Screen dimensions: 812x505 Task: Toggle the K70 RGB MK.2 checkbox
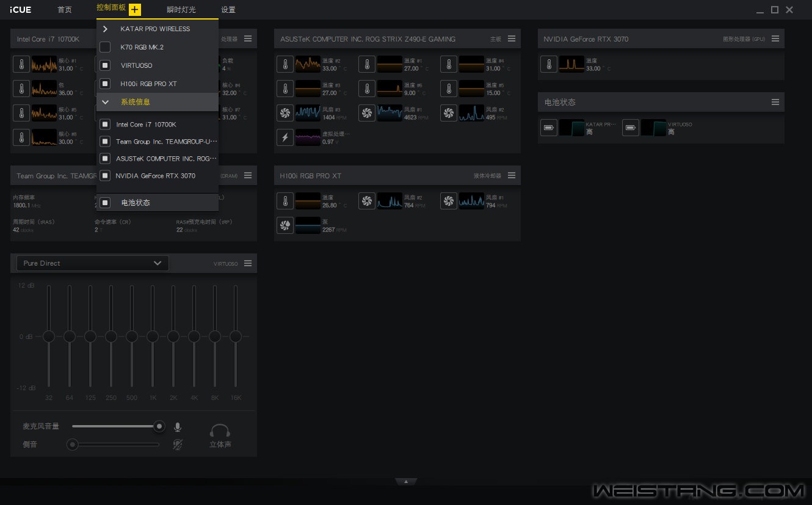point(105,47)
